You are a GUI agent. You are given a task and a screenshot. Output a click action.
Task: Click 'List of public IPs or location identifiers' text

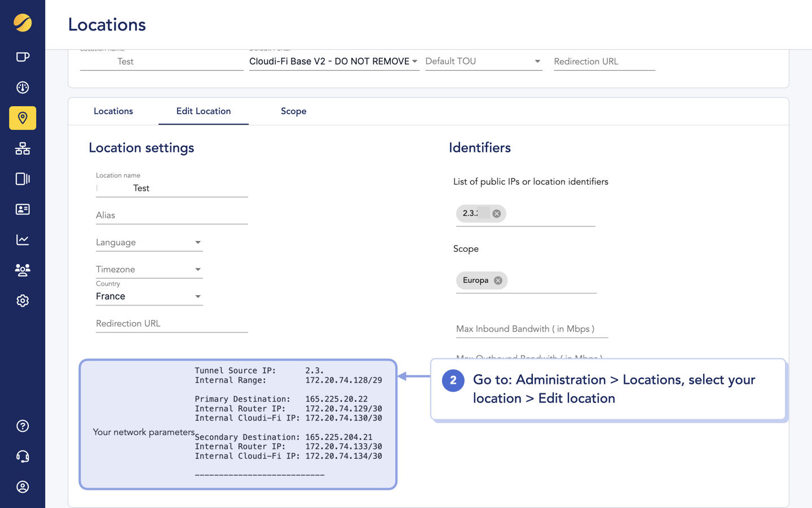point(531,182)
